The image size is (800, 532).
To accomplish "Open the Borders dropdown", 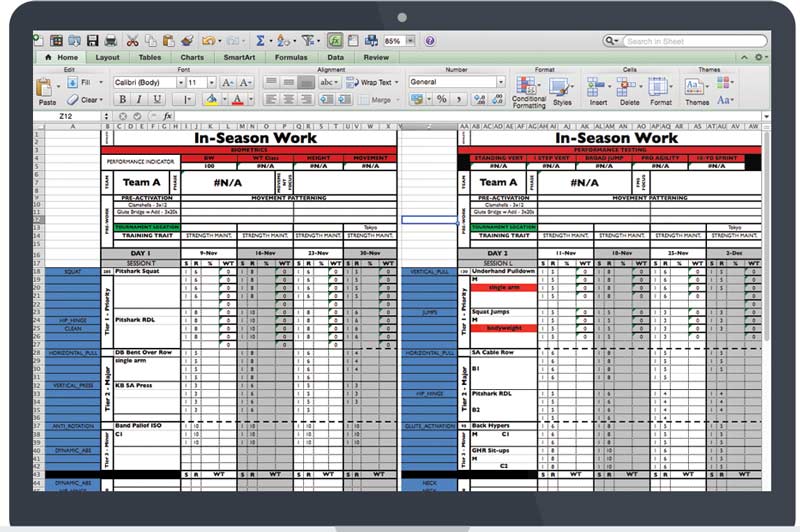I will click(x=186, y=99).
